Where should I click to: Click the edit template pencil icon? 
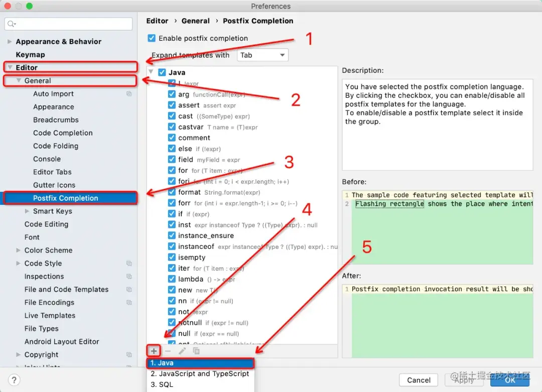pyautogui.click(x=182, y=351)
